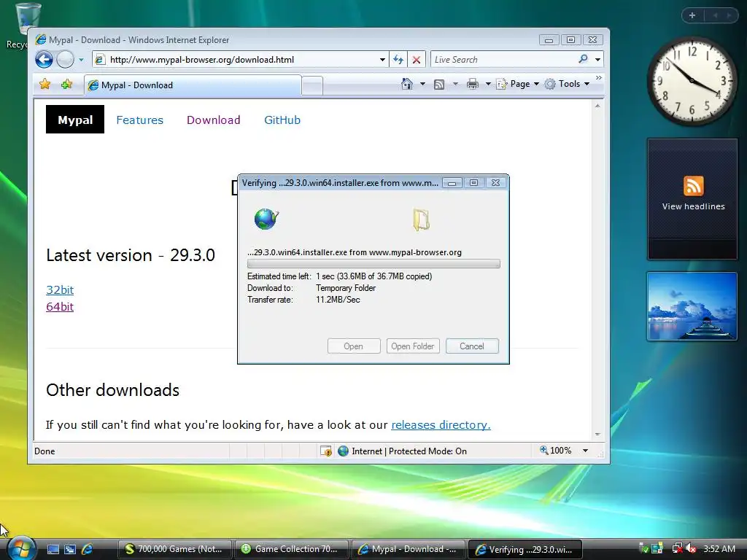
Task: Click the network status tray icon
Action: 677,548
